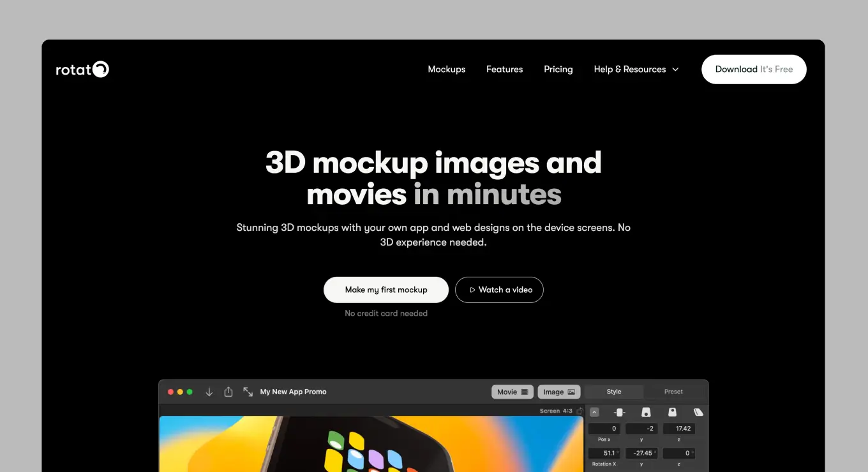Select the Image mode button
The image size is (868, 472).
pyautogui.click(x=559, y=392)
